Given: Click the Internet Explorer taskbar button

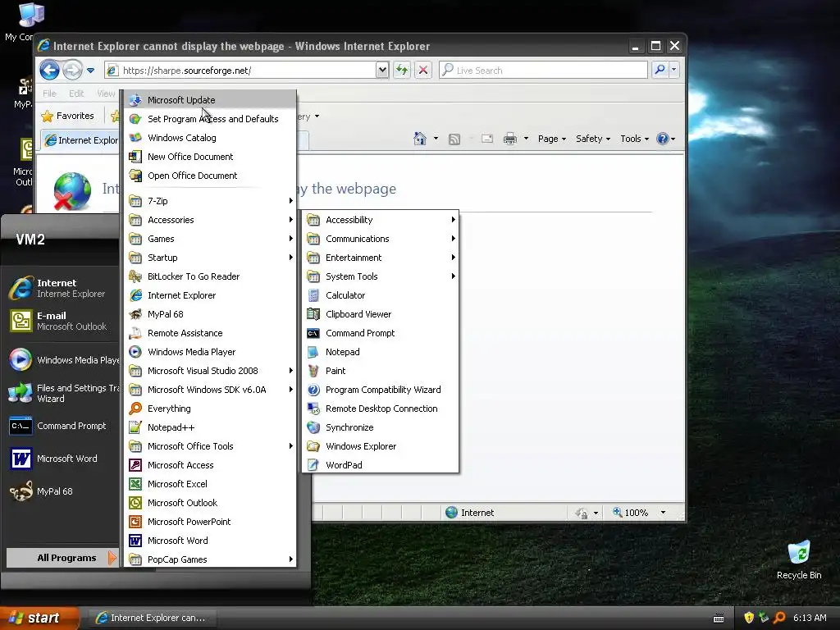Looking at the screenshot, I should coord(151,618).
